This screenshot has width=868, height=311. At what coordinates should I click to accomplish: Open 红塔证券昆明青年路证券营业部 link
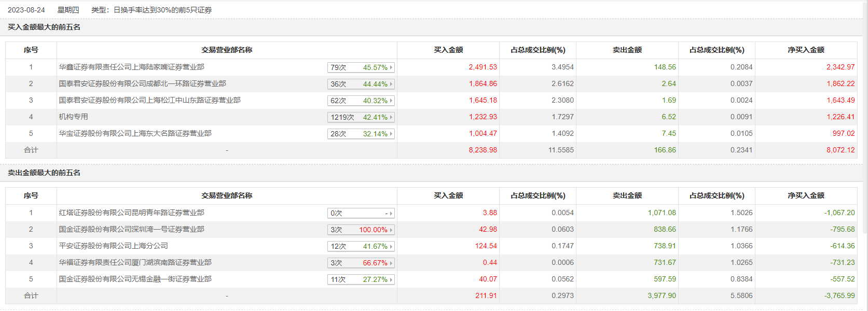[131, 213]
